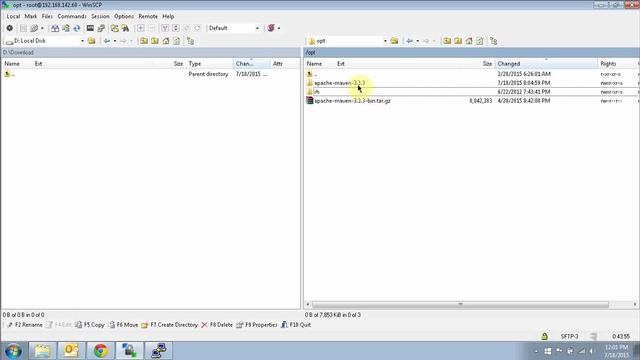
Task: Click remote panel Root Directory icon
Action: click(458, 41)
